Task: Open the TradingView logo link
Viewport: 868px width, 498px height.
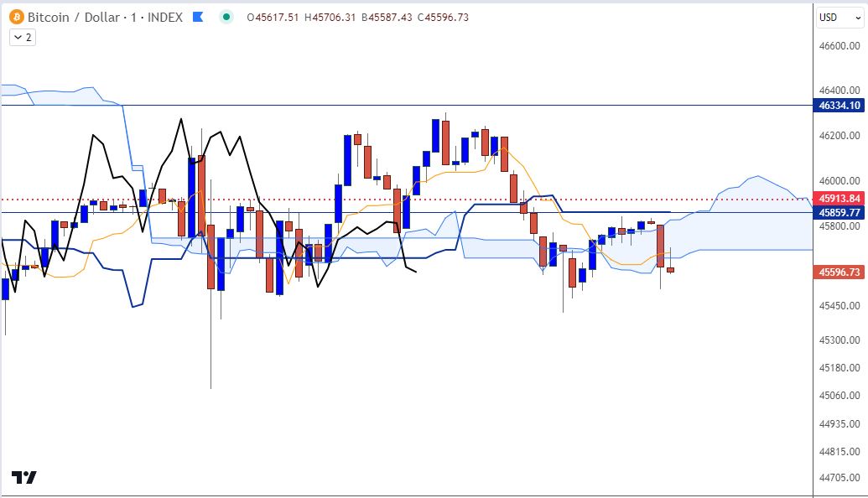Action: tap(24, 477)
